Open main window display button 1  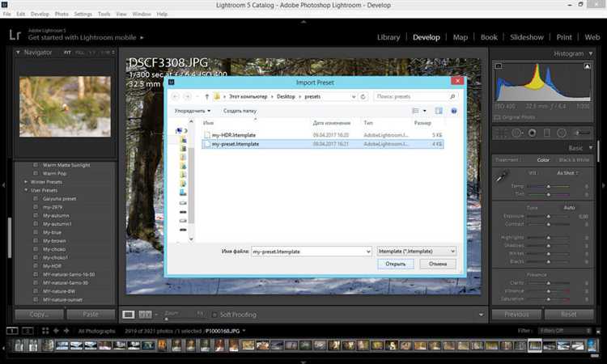click(12, 331)
